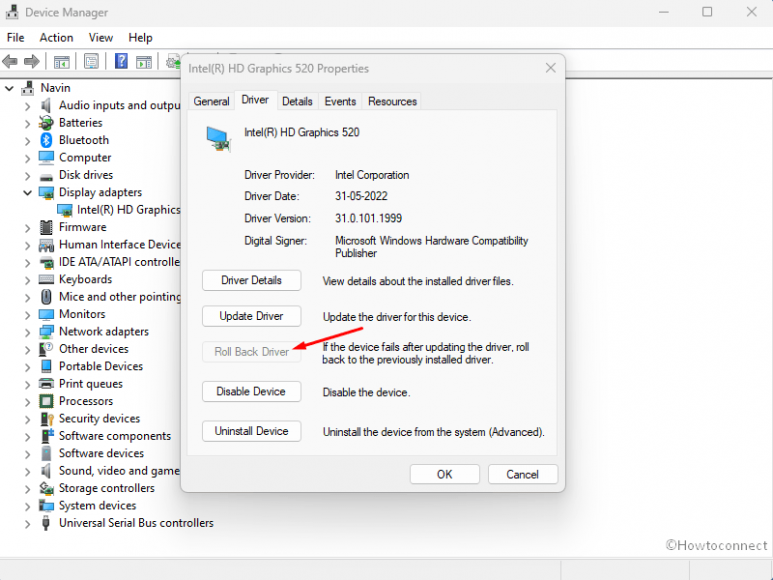
Task: Open the View menu
Action: coord(101,37)
